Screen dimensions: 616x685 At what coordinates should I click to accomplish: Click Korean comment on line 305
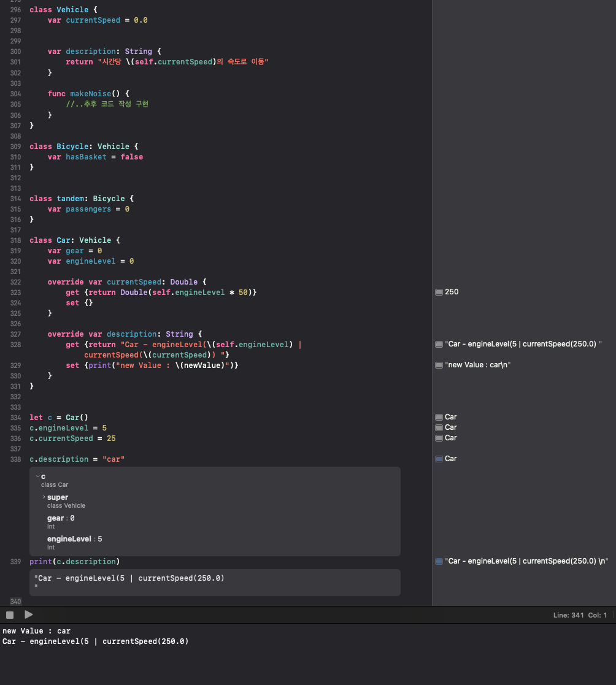coord(107,104)
